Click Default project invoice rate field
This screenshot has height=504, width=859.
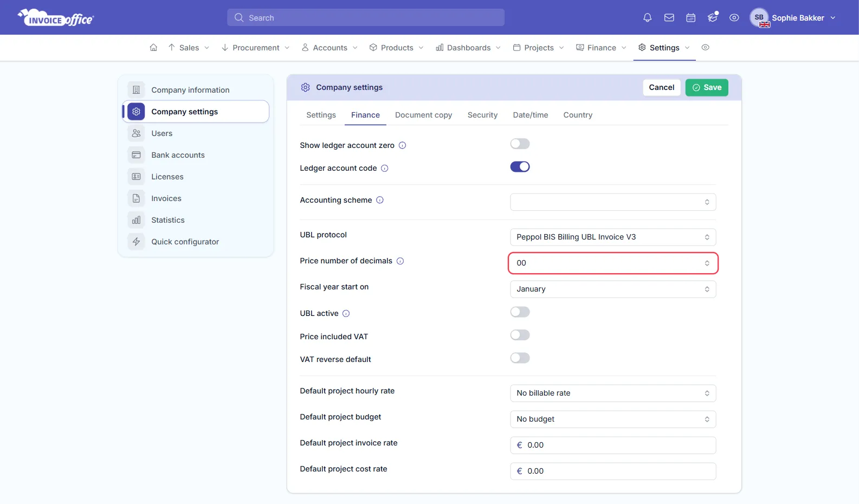[x=613, y=445]
